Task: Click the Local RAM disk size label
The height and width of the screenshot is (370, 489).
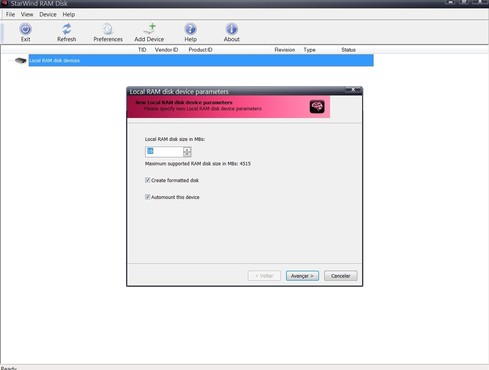Action: (175, 139)
